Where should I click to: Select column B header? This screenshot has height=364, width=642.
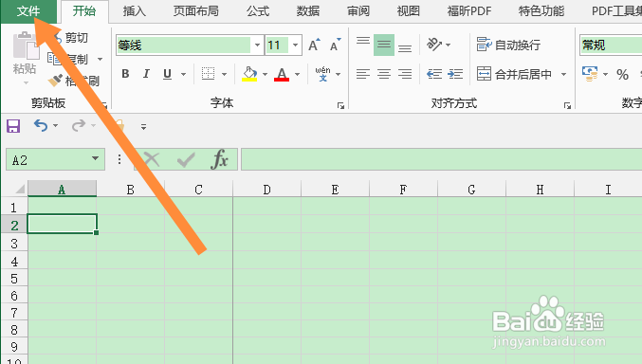(x=131, y=190)
